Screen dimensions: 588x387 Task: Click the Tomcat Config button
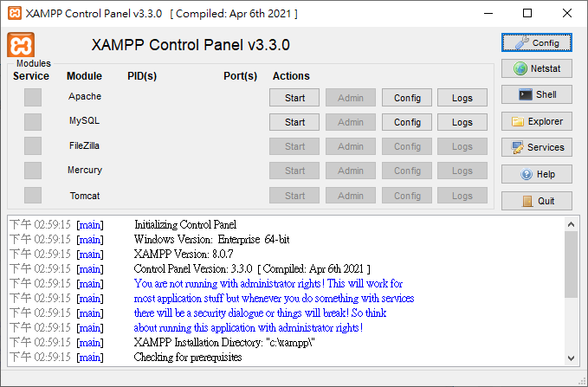pos(407,196)
